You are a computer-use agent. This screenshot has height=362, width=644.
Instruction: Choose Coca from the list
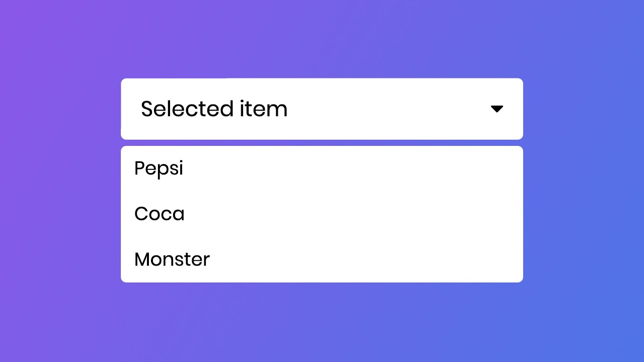(x=159, y=214)
